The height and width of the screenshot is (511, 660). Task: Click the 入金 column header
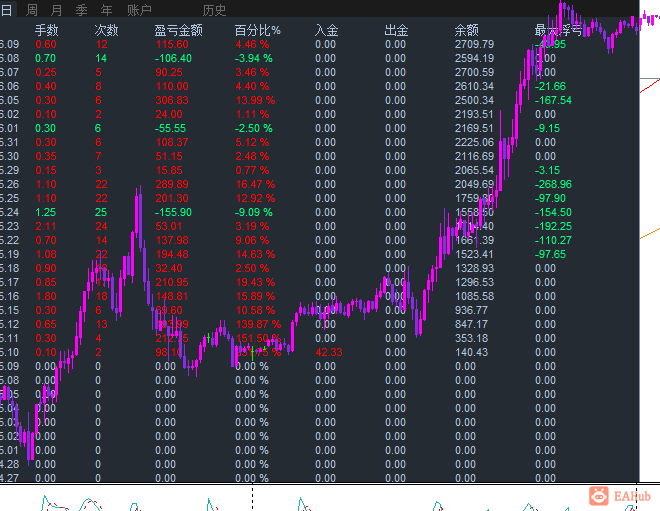326,30
